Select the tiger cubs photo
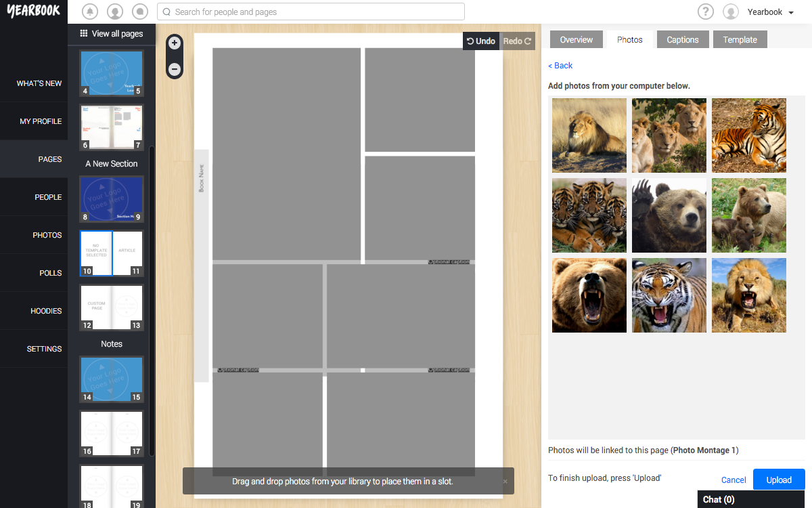The width and height of the screenshot is (812, 508). click(589, 215)
